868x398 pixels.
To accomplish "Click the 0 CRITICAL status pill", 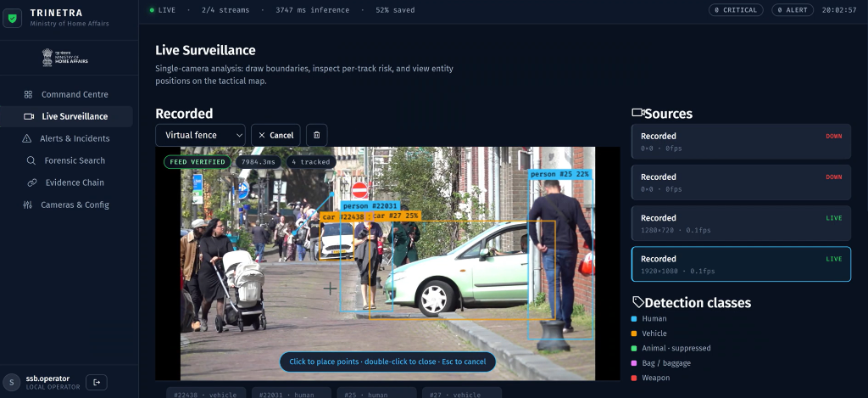I will click(736, 10).
